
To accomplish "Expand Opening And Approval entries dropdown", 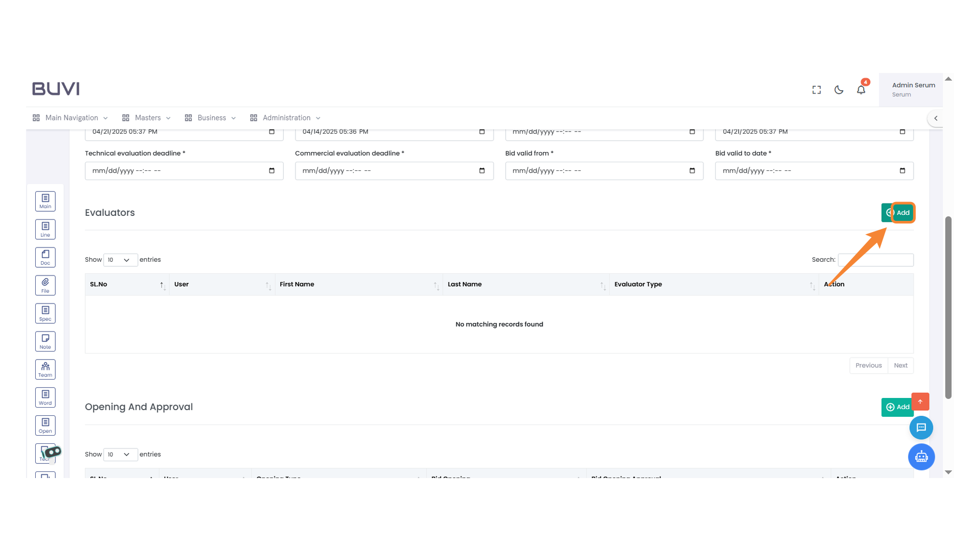I will click(x=120, y=454).
